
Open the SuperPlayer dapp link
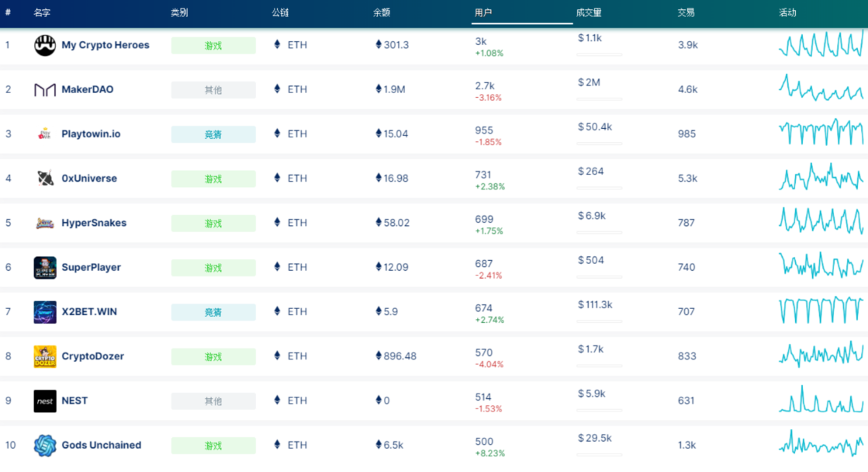pyautogui.click(x=92, y=267)
